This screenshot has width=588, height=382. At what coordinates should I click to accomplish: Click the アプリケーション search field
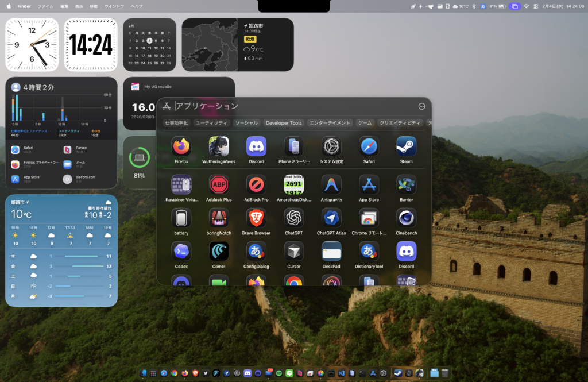coord(287,106)
